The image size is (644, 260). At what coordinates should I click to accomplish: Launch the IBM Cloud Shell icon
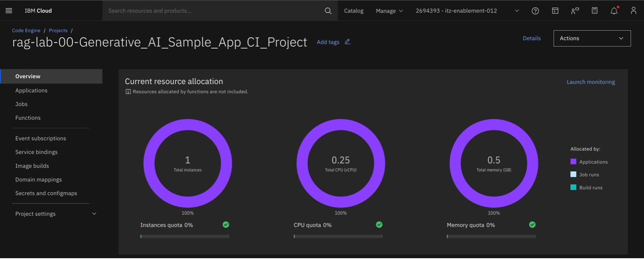tap(555, 11)
